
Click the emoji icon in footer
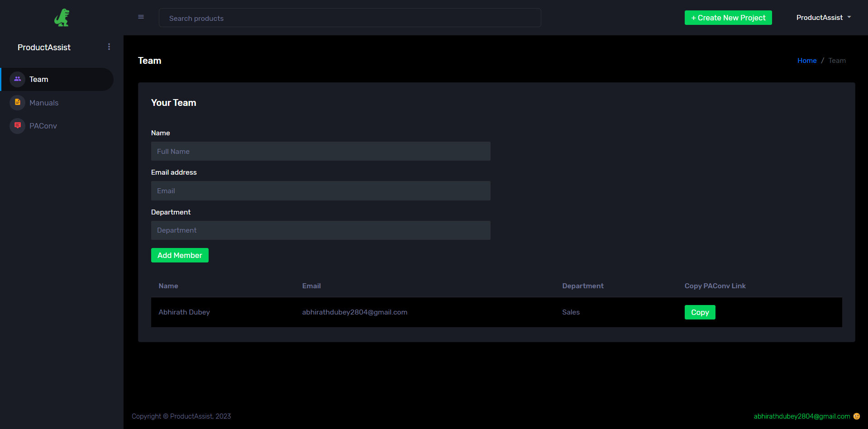click(857, 416)
